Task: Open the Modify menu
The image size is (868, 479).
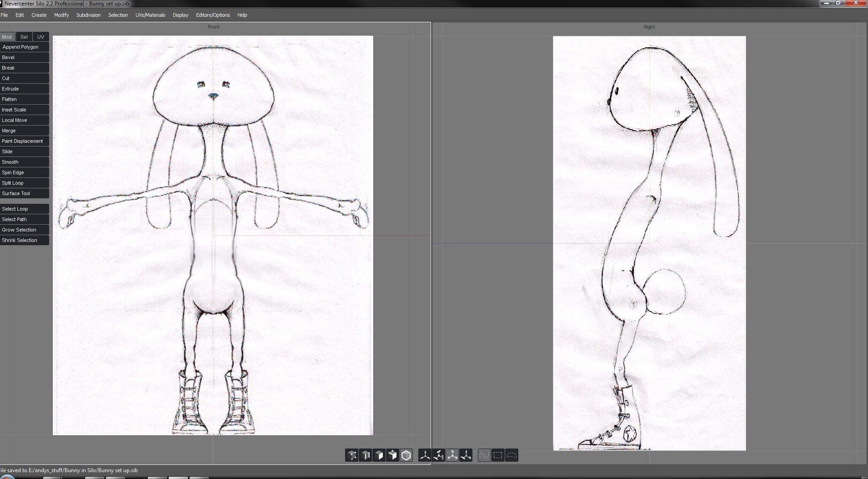Action: tap(61, 15)
